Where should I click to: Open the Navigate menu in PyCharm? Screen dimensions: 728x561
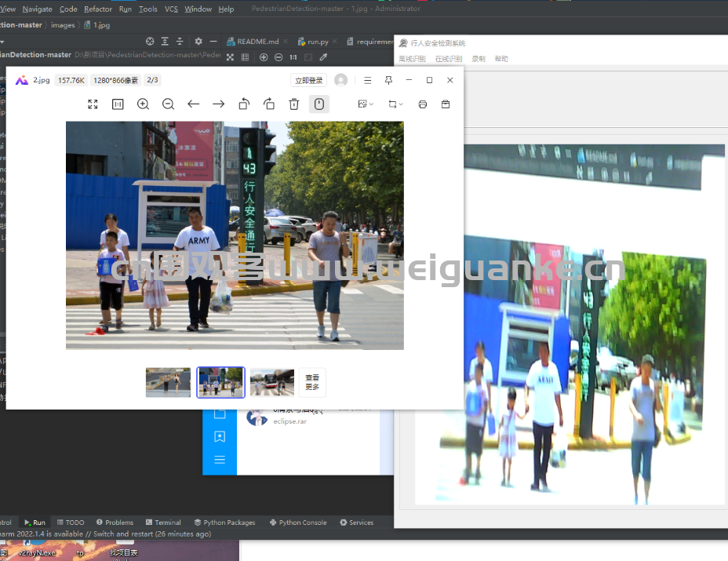point(37,9)
